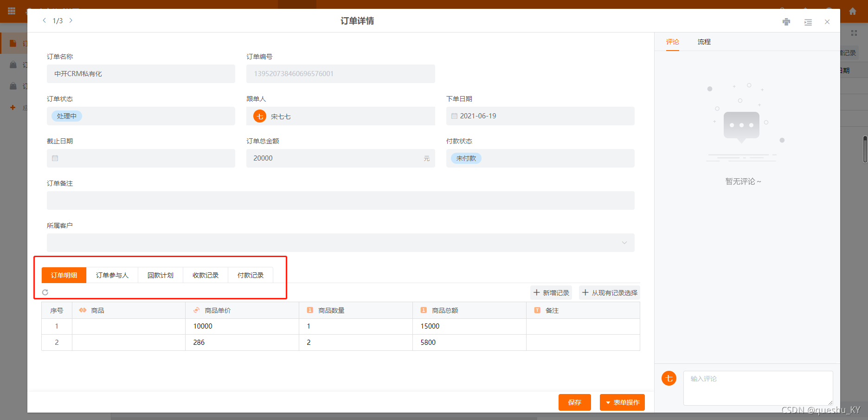868x420 pixels.
Task: Click the print icon in the order detail header
Action: (x=786, y=21)
